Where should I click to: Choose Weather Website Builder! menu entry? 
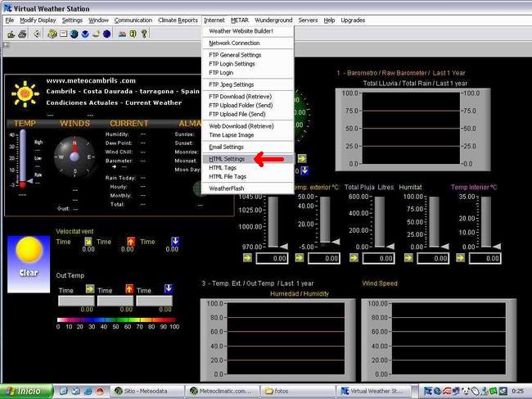click(248, 31)
